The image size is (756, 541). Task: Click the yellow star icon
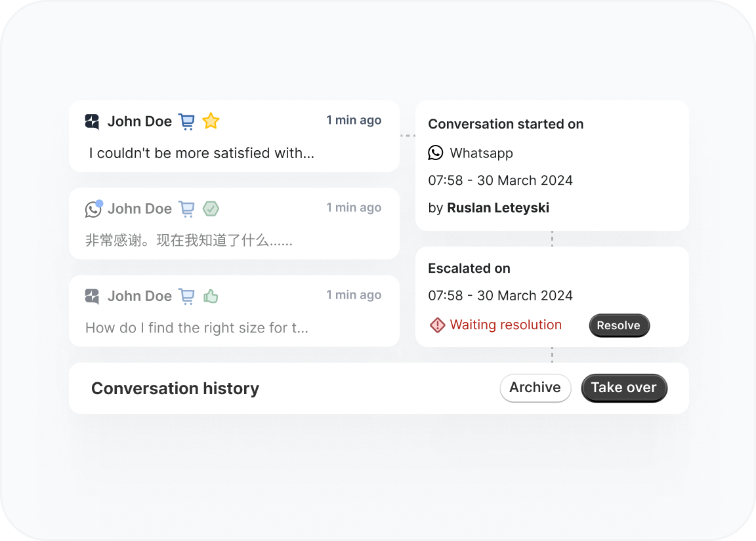(211, 121)
